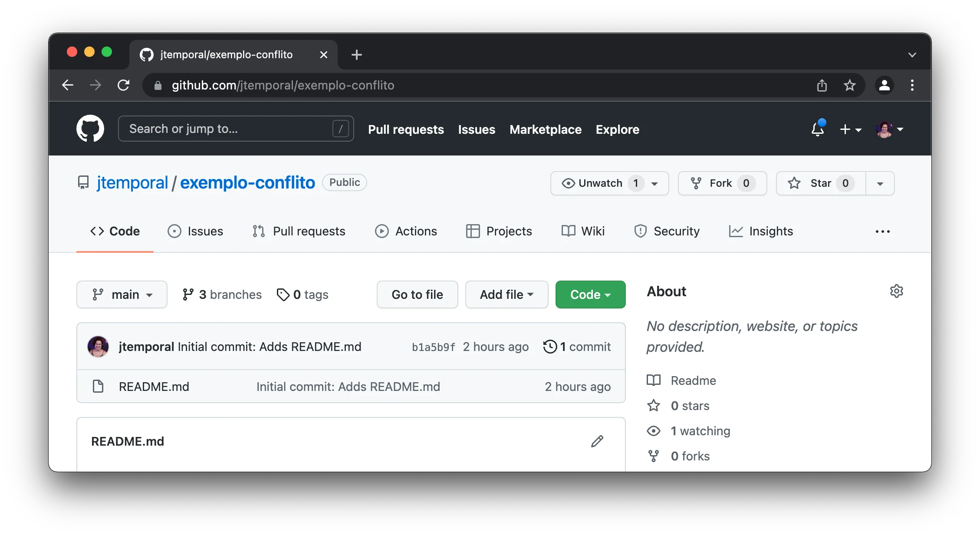This screenshot has height=536, width=980.
Task: Unwatch the repository
Action: click(599, 183)
